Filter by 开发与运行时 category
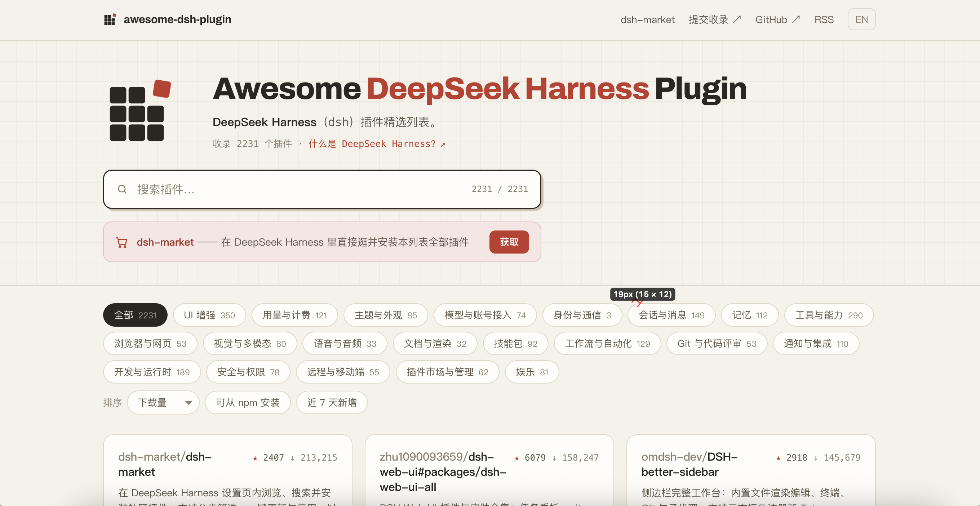 tap(152, 372)
